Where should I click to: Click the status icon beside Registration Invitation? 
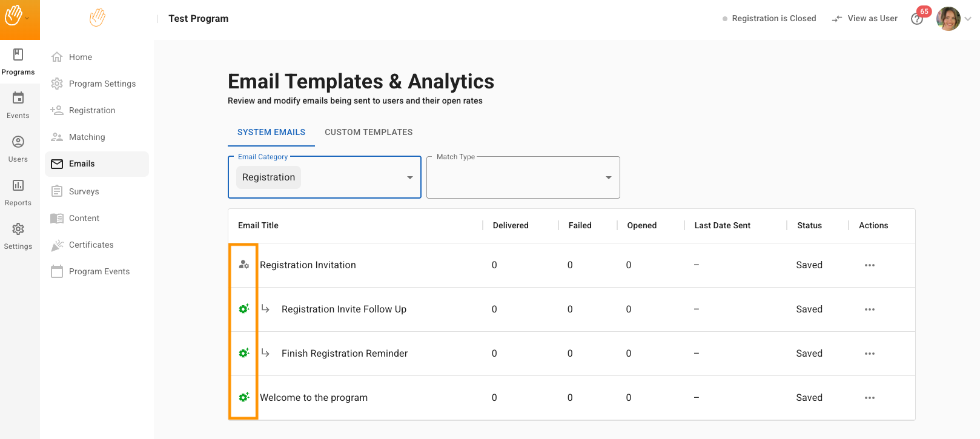[x=243, y=265]
